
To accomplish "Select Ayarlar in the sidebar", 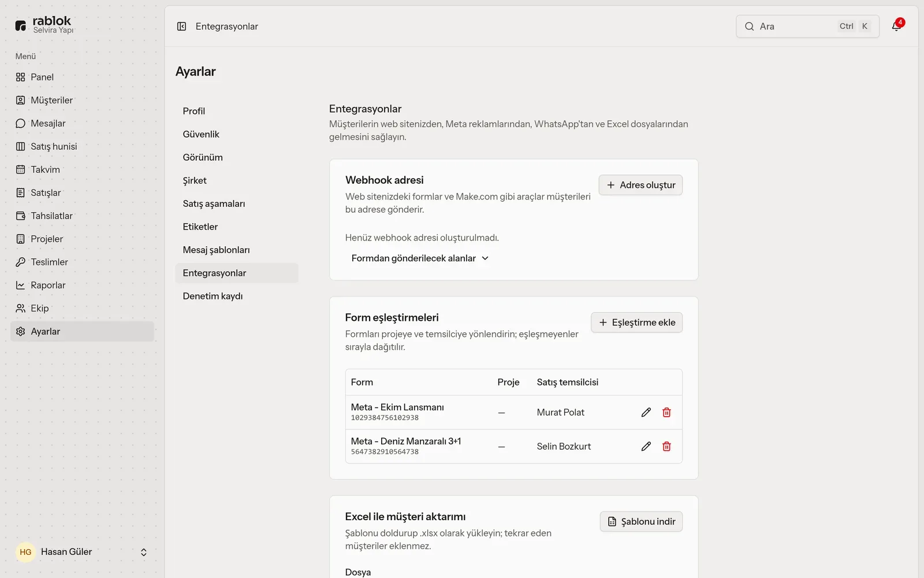I will (x=82, y=331).
